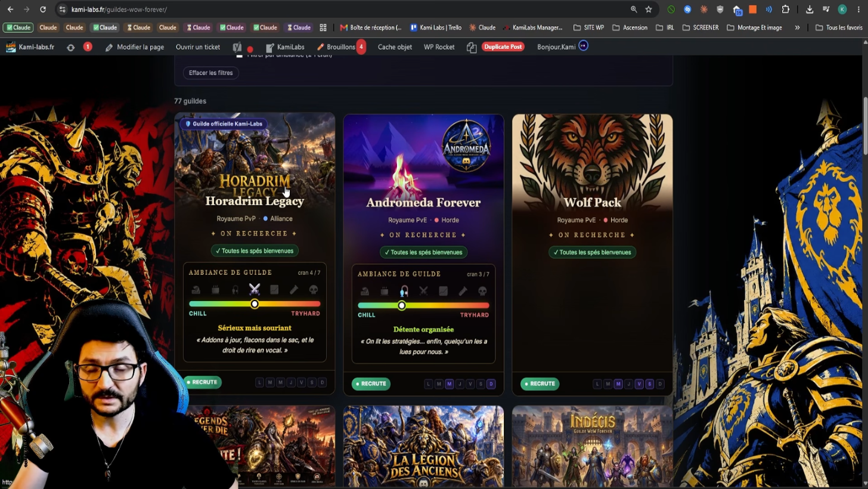Screen dimensions: 868x489
Task: Open the SCREENER bookmark folder
Action: coord(700,27)
